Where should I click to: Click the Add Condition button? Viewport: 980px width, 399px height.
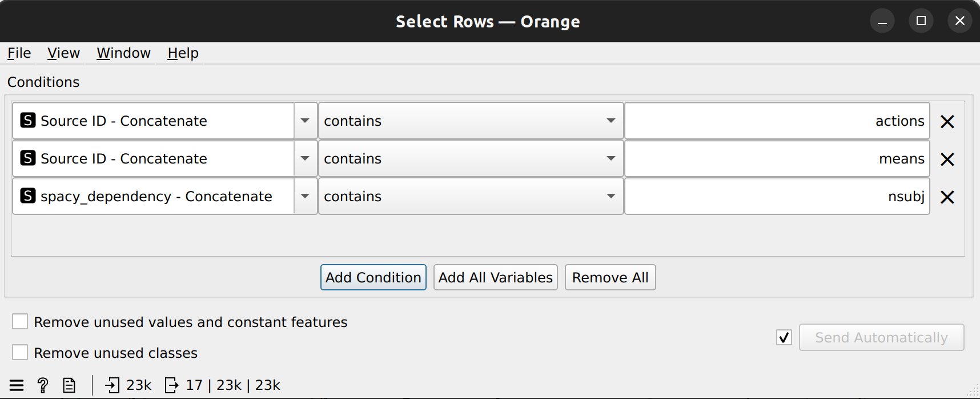pyautogui.click(x=373, y=277)
